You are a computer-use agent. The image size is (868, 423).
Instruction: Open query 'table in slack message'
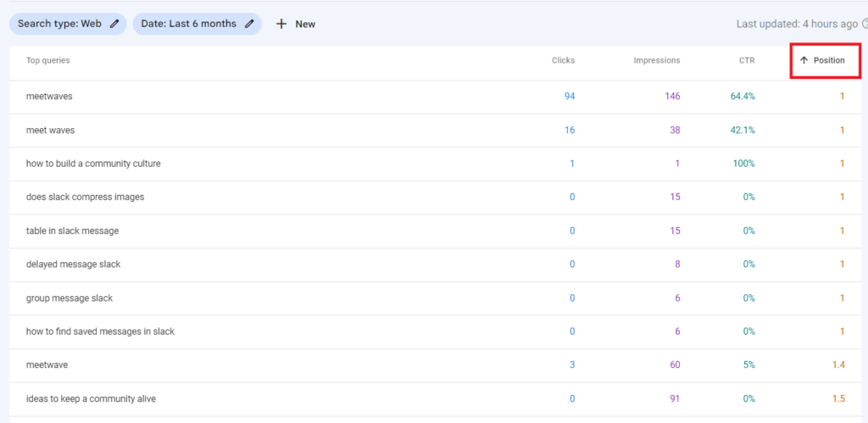pos(73,231)
